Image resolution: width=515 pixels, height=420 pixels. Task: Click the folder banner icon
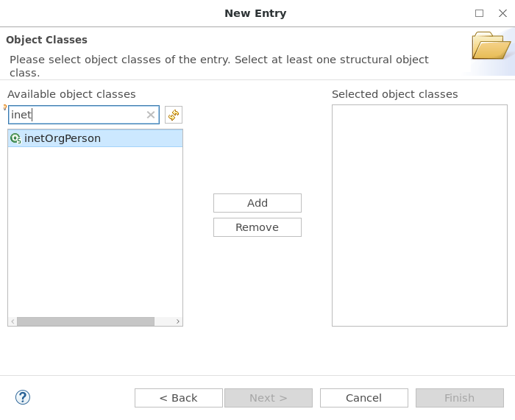pos(491,46)
